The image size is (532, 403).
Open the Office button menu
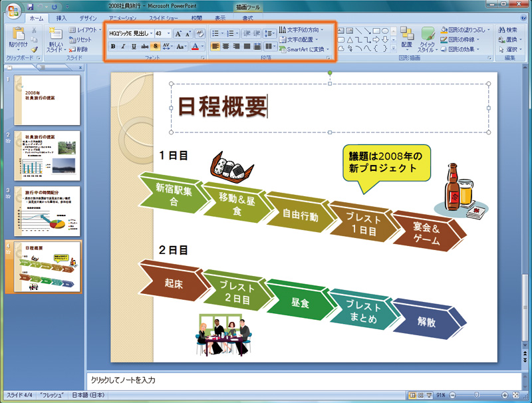tap(13, 11)
